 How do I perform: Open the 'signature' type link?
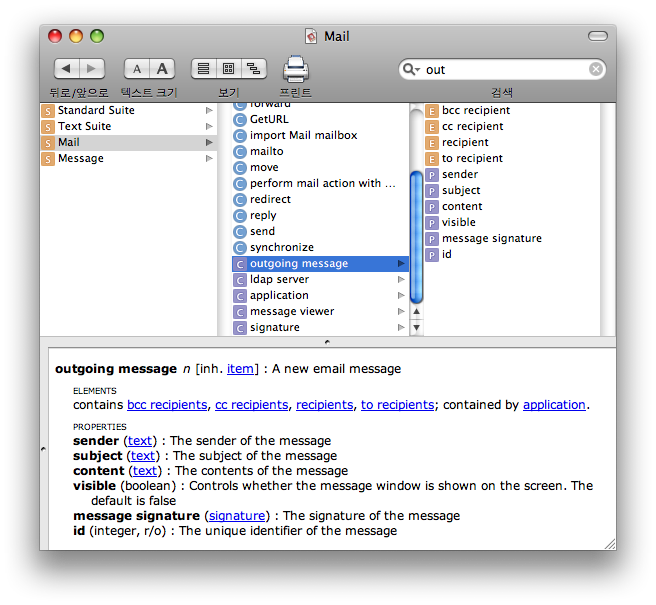[x=237, y=516]
